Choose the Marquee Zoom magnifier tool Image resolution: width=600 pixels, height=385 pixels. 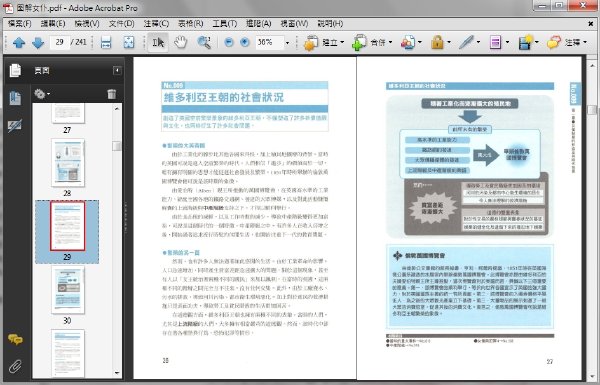(204, 42)
